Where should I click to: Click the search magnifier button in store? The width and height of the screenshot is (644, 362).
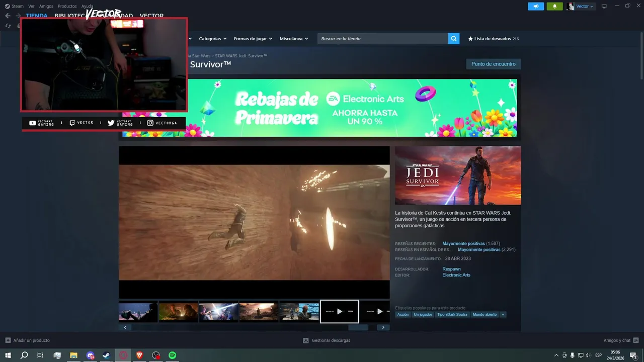(454, 39)
